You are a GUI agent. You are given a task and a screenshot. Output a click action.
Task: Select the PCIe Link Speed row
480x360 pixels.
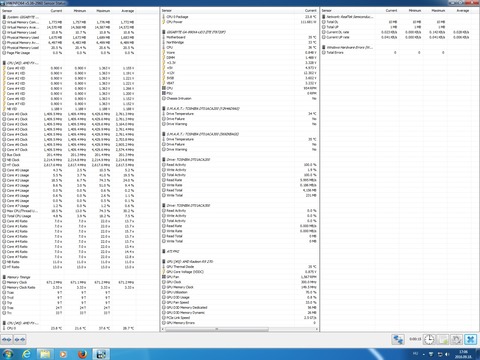click(x=239, y=318)
